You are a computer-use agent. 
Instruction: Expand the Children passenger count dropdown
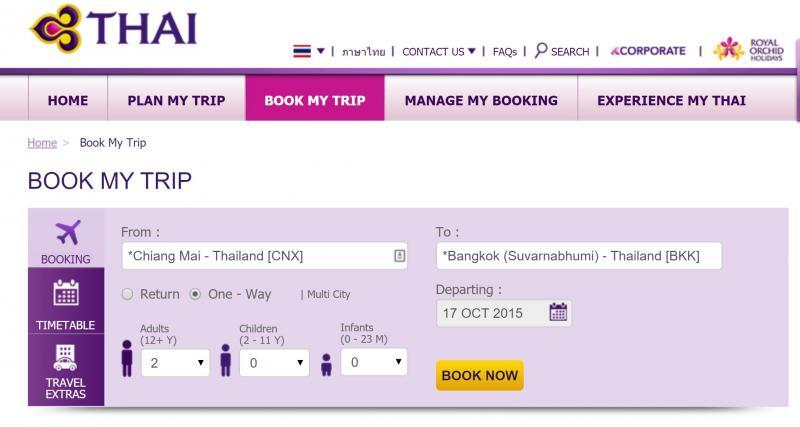click(x=274, y=363)
